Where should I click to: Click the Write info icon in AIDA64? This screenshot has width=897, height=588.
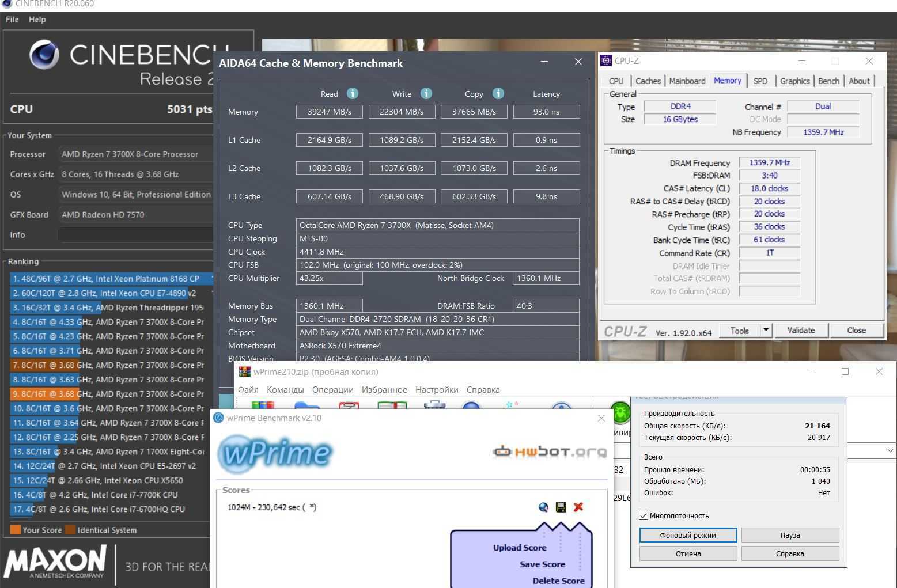(426, 93)
